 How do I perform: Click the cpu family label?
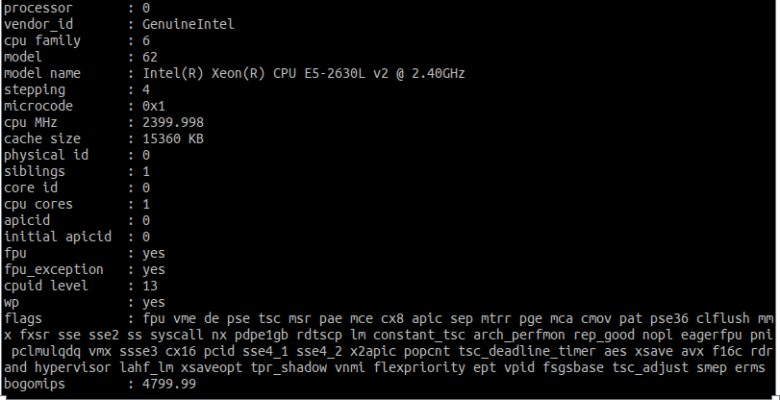click(42, 41)
